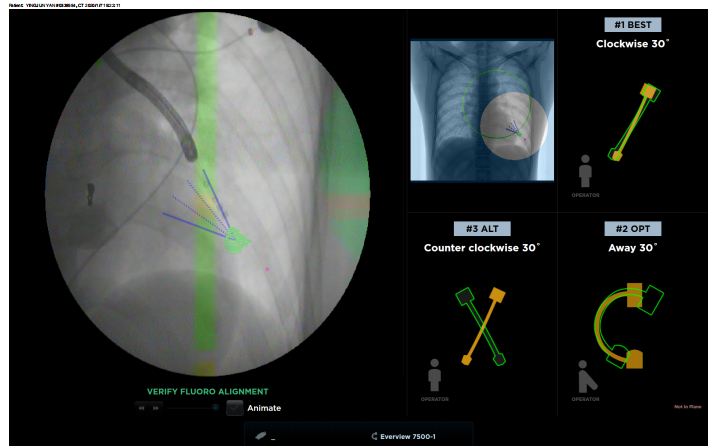Click the rewind animation button
Viewport: 709px width, 446px height.
pos(142,408)
